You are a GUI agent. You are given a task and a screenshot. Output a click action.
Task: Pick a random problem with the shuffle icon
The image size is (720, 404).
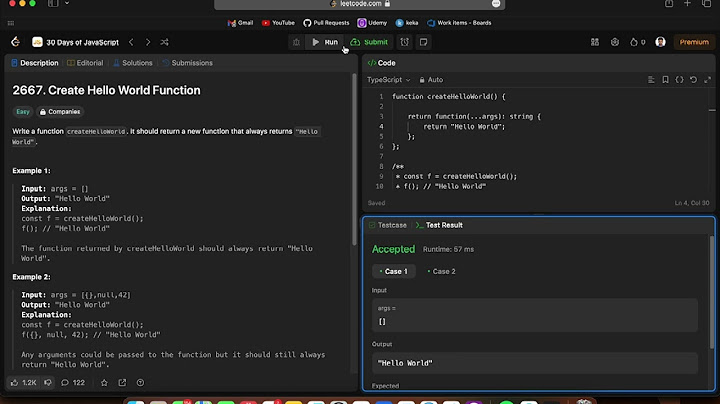click(164, 42)
